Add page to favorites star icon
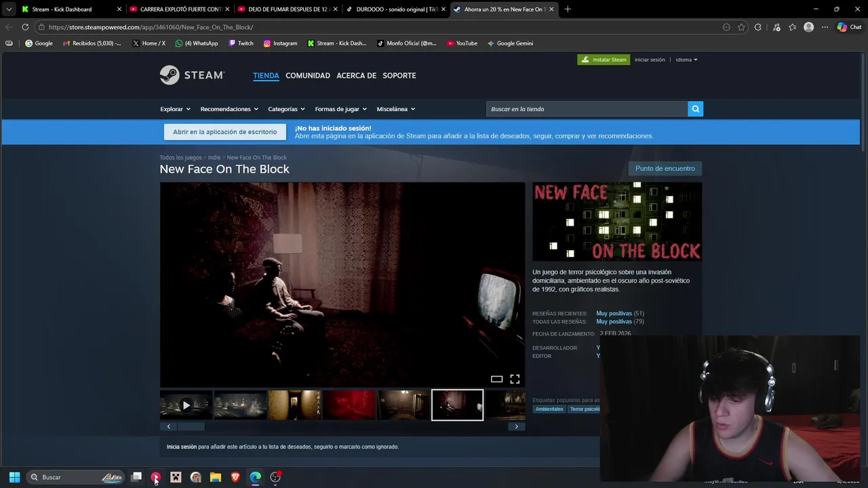 741,27
